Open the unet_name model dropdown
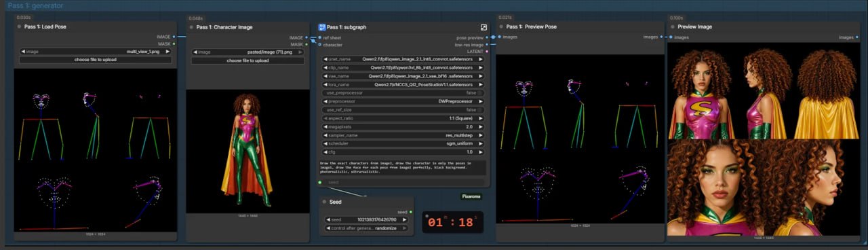 coord(403,59)
